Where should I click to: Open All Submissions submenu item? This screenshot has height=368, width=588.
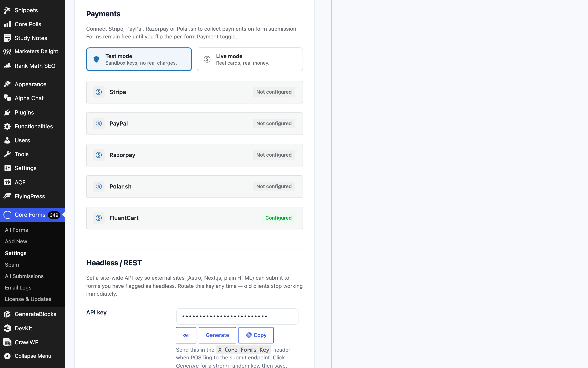point(24,276)
